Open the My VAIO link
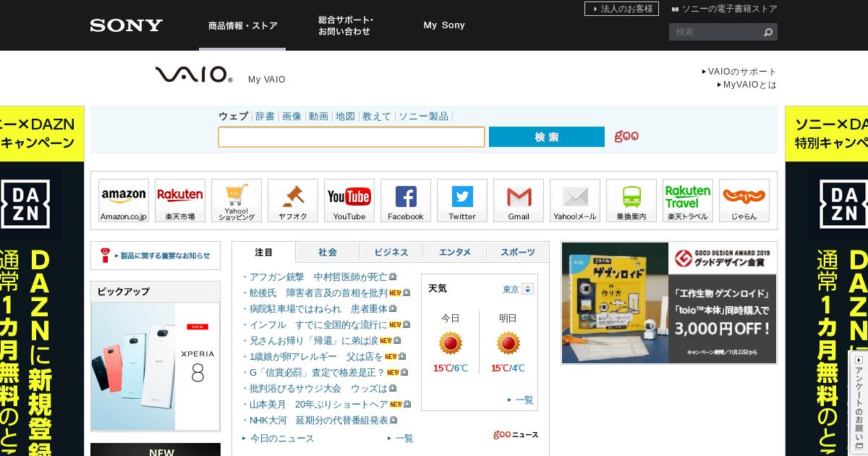 pyautogui.click(x=267, y=80)
